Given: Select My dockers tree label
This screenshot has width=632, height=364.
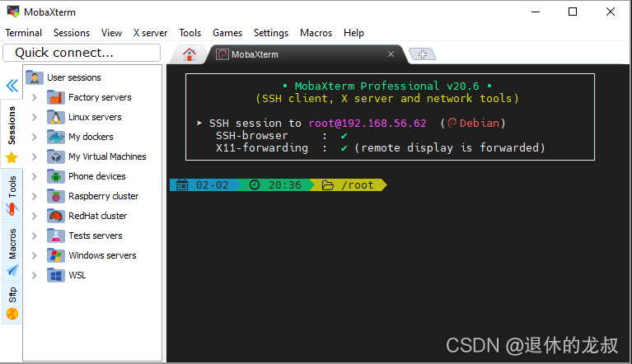Looking at the screenshot, I should coord(91,137).
